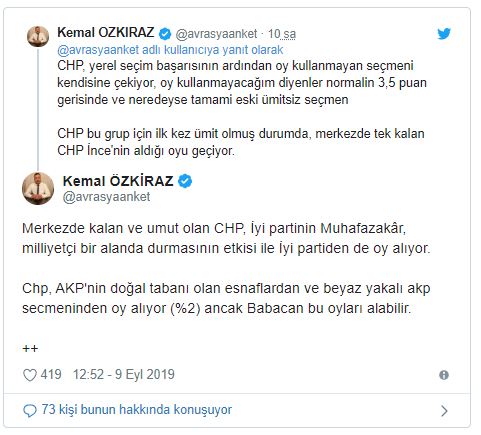
Task: Open the small profile picture in reply tweet
Action: 38,36
